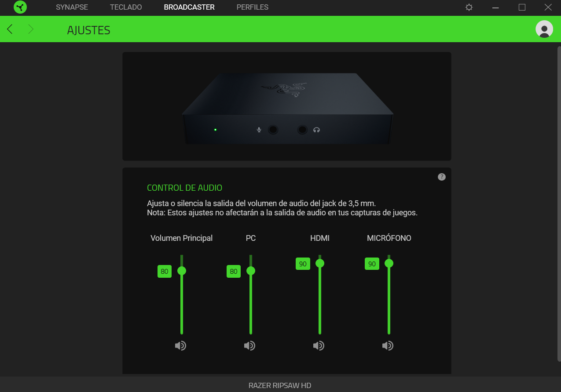
Task: Open the PERFILES tab
Action: point(253,7)
